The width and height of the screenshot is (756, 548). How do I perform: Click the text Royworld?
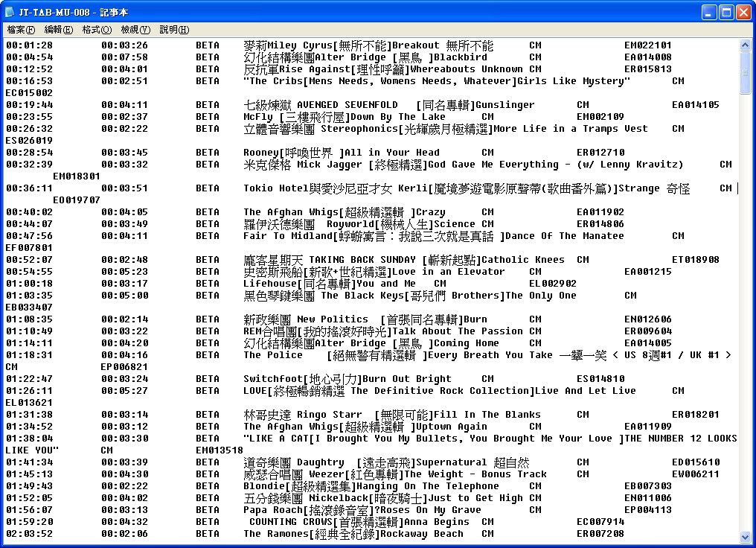[x=350, y=224]
